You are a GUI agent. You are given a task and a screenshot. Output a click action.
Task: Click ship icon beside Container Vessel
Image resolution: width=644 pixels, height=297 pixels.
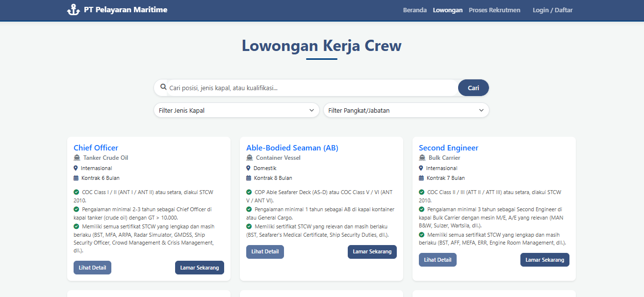pos(249,158)
